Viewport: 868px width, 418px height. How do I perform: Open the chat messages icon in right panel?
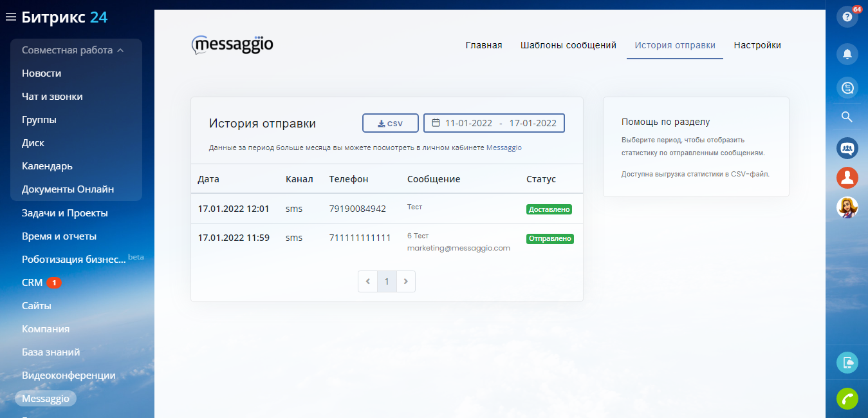[847, 87]
